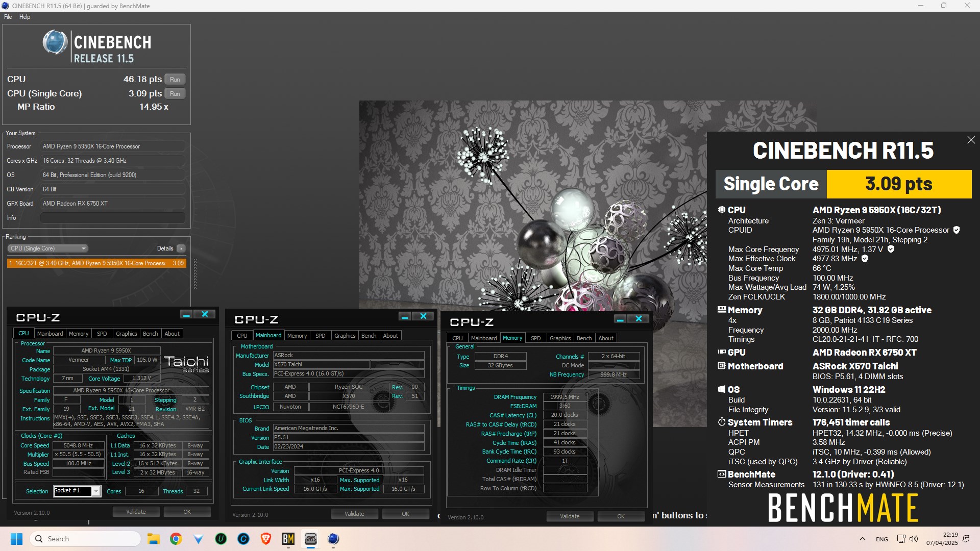Open the volume tray icon
The width and height of the screenshot is (980, 551).
click(914, 539)
